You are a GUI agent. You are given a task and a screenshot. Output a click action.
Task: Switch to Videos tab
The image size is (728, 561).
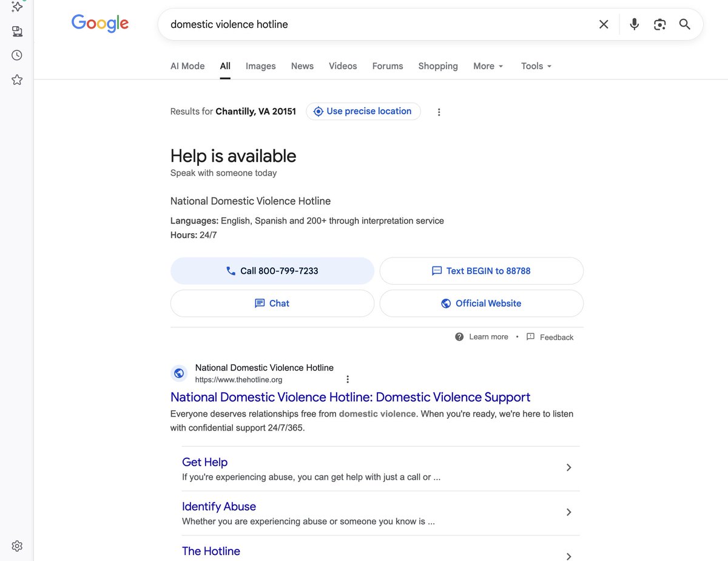(x=343, y=66)
